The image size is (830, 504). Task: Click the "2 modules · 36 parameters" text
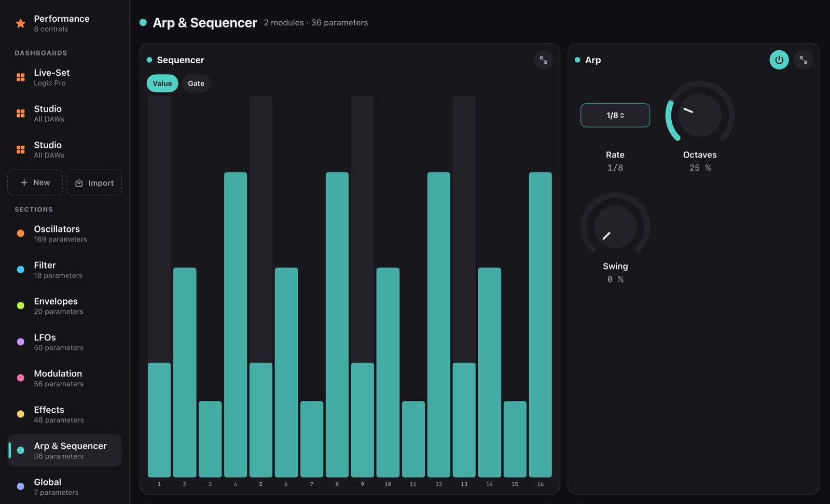click(x=316, y=23)
